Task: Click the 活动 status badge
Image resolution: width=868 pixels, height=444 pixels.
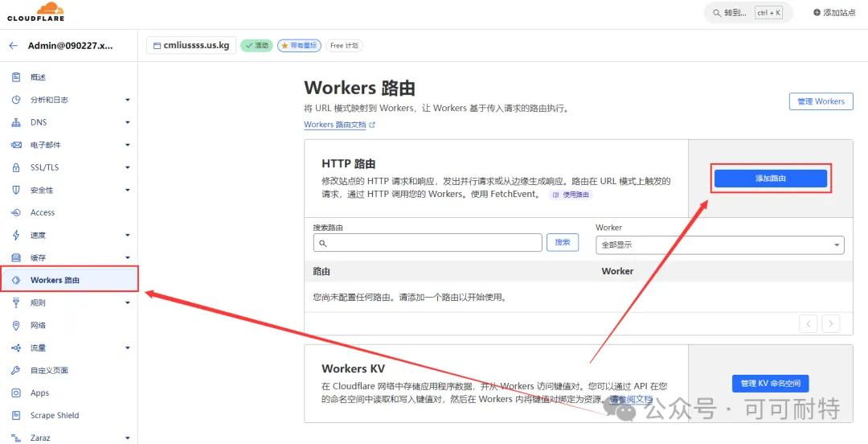Action: pos(256,46)
